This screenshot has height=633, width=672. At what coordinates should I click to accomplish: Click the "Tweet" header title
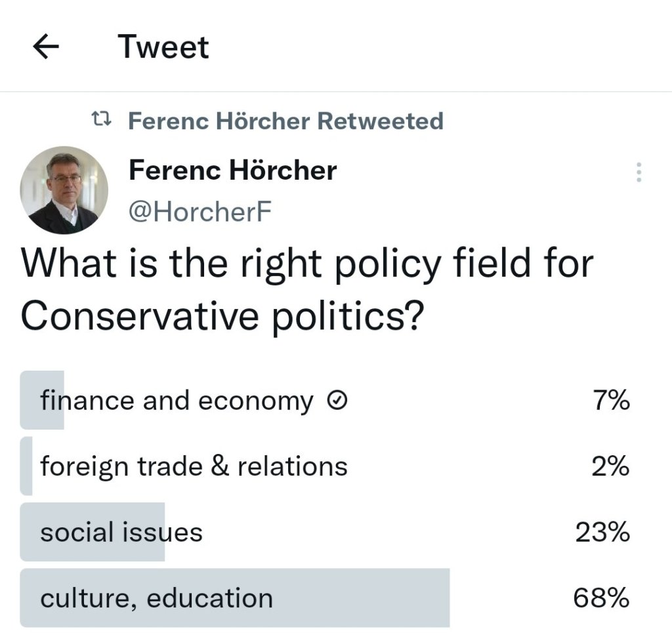163,47
